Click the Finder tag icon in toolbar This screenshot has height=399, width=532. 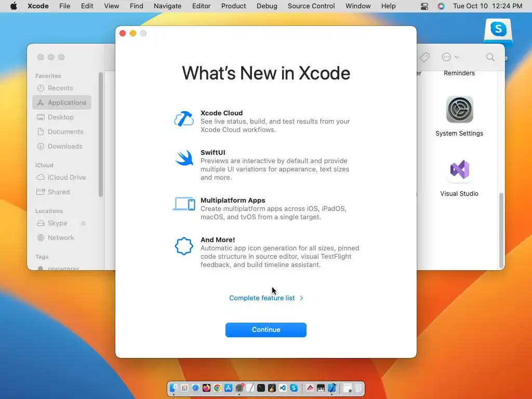pos(424,57)
